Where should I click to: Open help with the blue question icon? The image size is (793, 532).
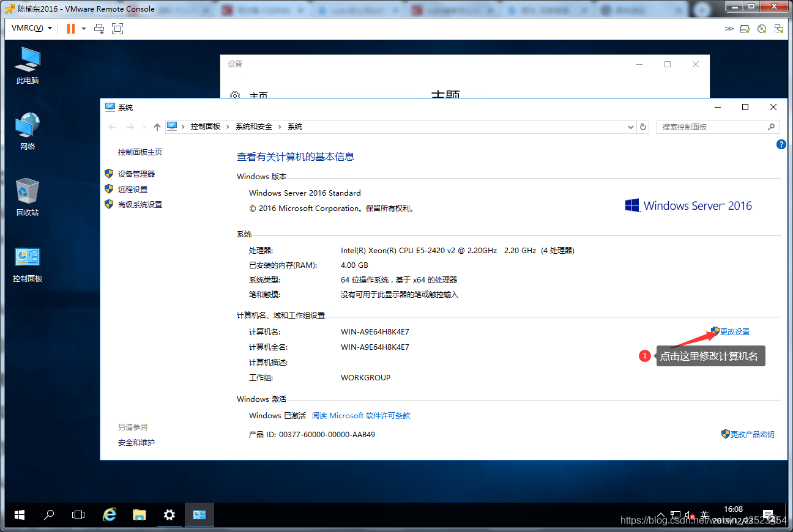point(781,144)
